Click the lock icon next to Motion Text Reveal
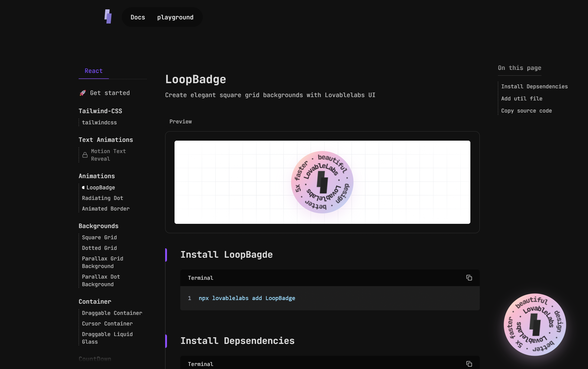This screenshot has height=369, width=588. click(x=85, y=155)
